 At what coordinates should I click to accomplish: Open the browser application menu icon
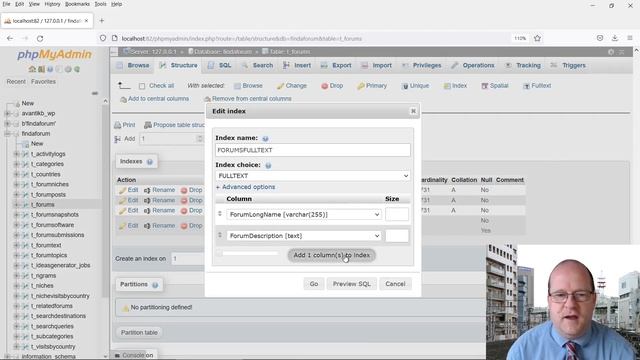coord(630,38)
